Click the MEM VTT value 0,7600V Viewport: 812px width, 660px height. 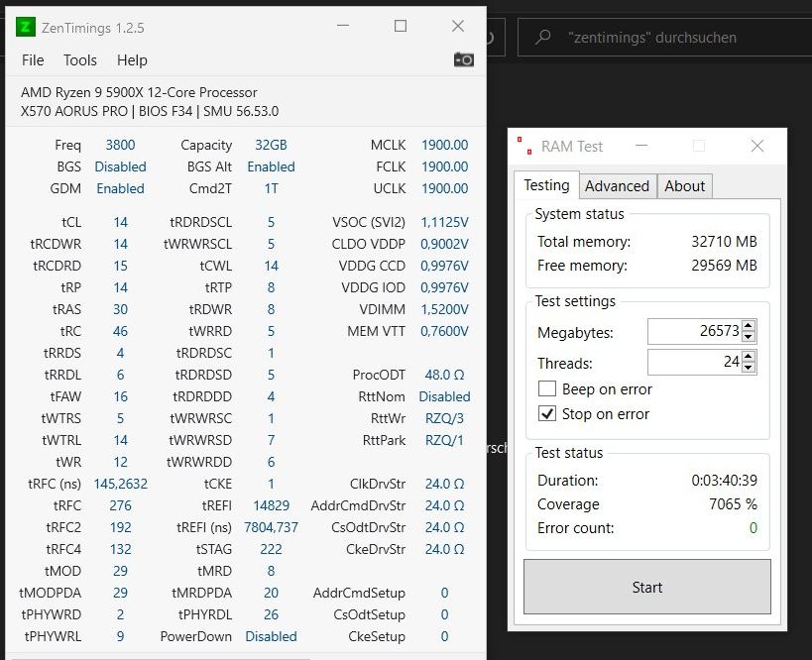(444, 331)
